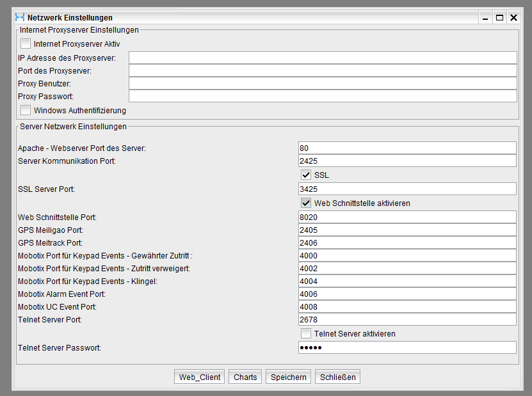Viewport: 532px width, 396px height.
Task: Minimize the Netzwerk Einstellungen window
Action: (x=487, y=18)
